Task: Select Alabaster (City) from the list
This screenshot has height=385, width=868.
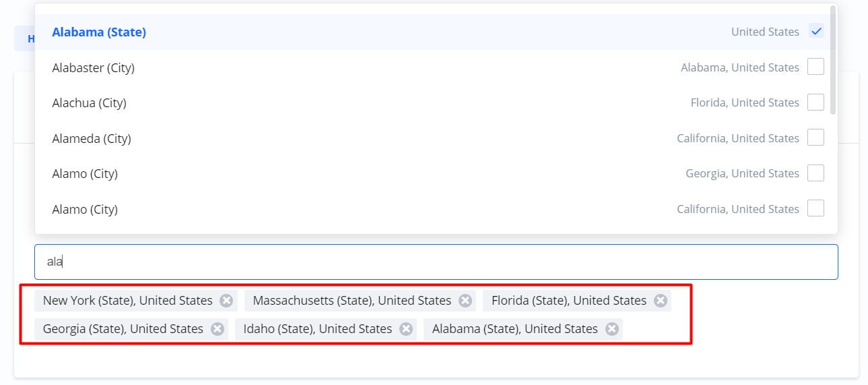Action: (94, 67)
